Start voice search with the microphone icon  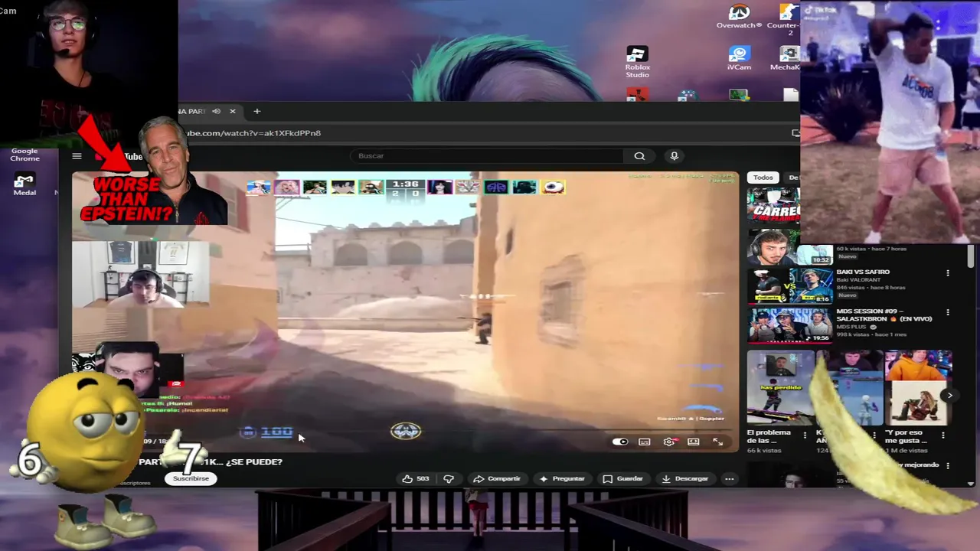click(x=674, y=156)
